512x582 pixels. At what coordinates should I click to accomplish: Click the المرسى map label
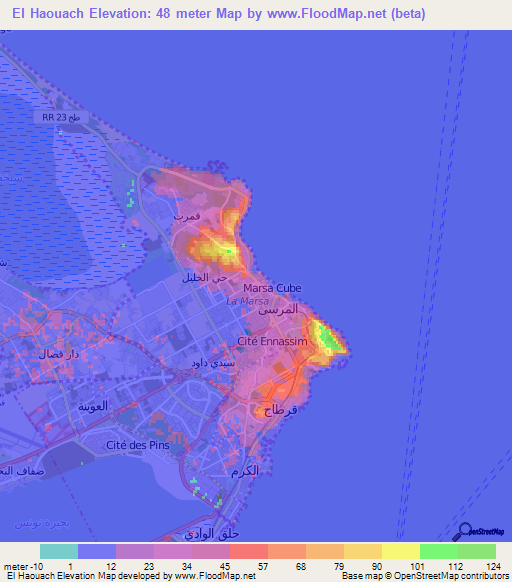point(278,309)
